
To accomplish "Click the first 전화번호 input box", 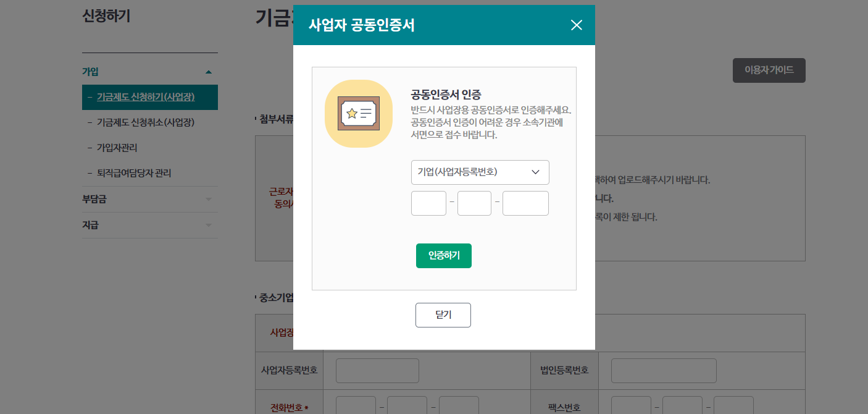I will point(356,405).
